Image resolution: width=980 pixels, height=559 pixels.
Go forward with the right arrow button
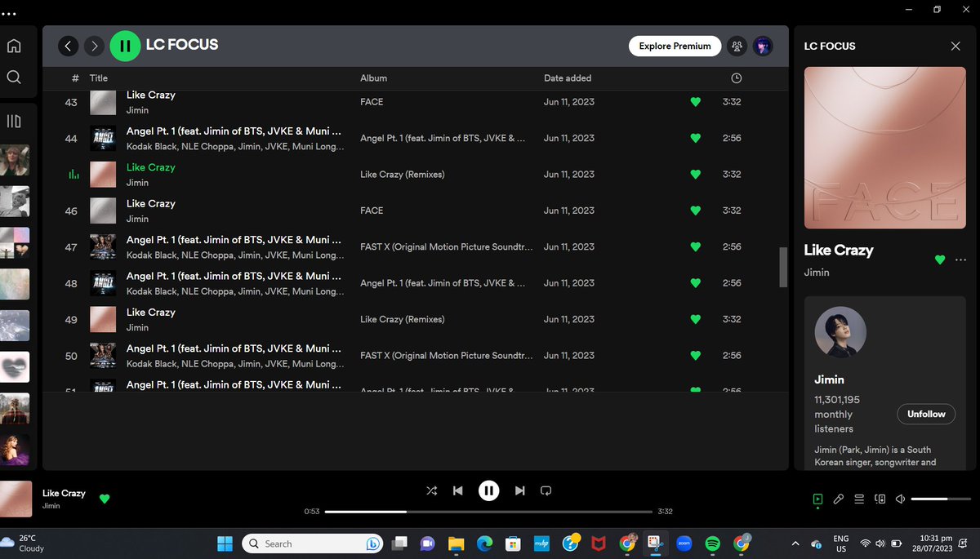[x=95, y=47]
